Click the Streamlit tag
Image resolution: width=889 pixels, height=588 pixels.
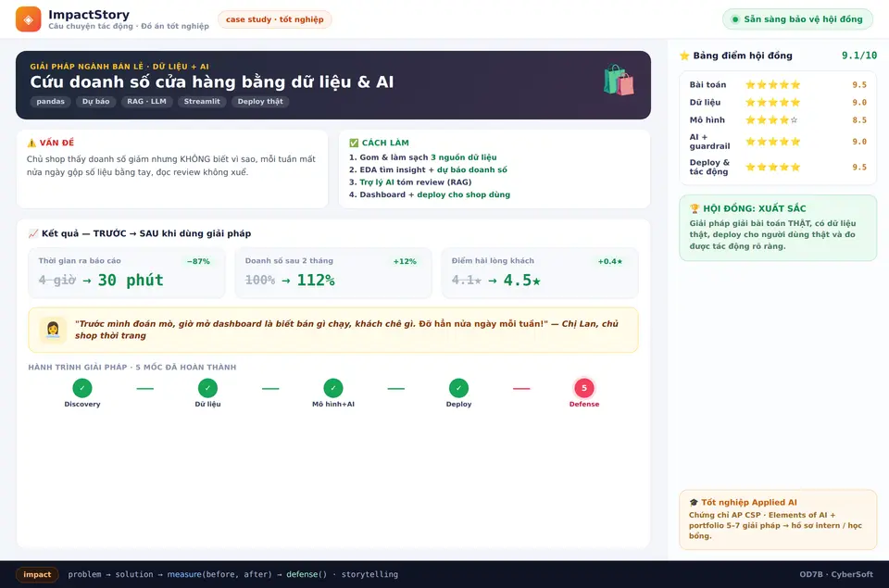coord(202,102)
